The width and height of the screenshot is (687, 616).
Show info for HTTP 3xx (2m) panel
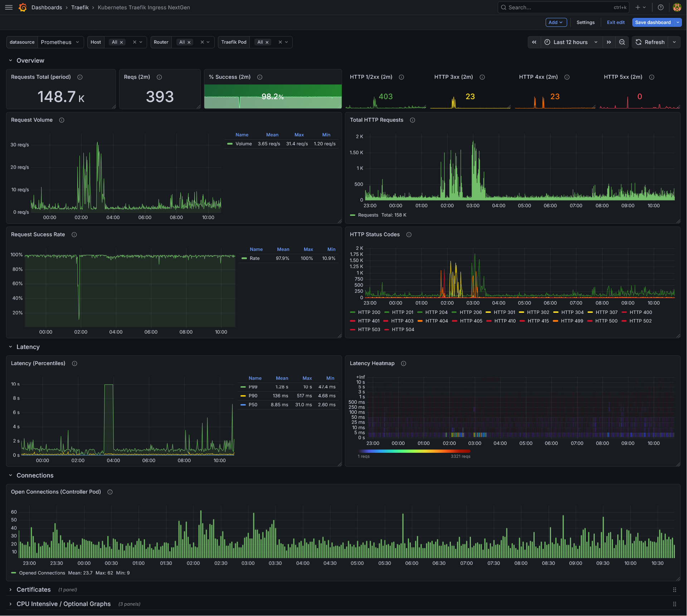coord(482,77)
